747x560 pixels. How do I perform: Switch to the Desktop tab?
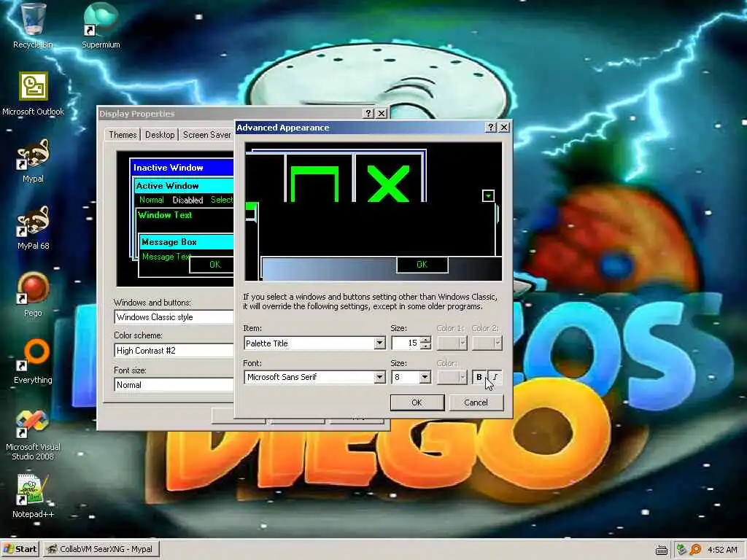(160, 135)
